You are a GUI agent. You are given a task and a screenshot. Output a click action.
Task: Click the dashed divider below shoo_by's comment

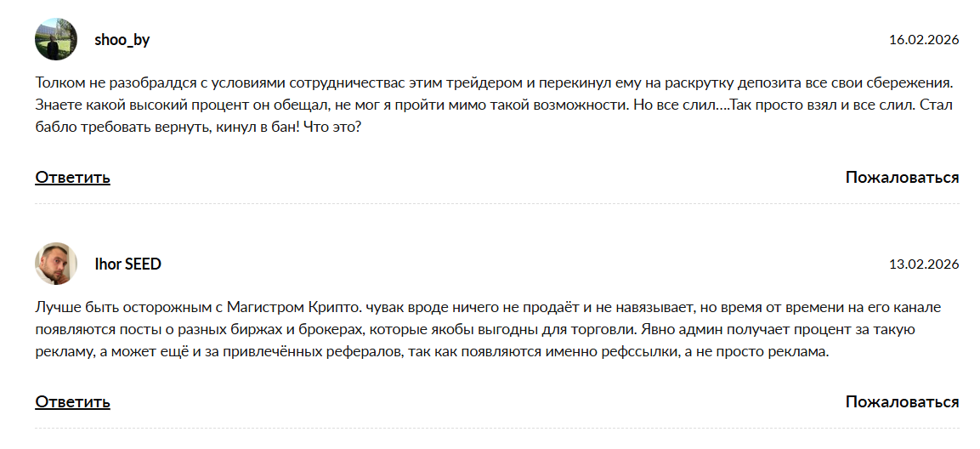click(496, 204)
